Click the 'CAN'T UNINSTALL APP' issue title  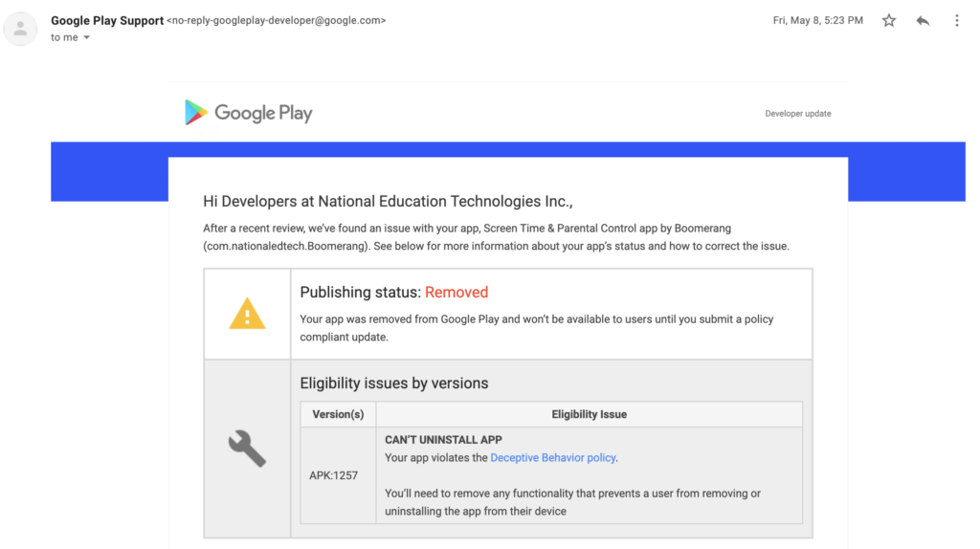click(x=443, y=440)
